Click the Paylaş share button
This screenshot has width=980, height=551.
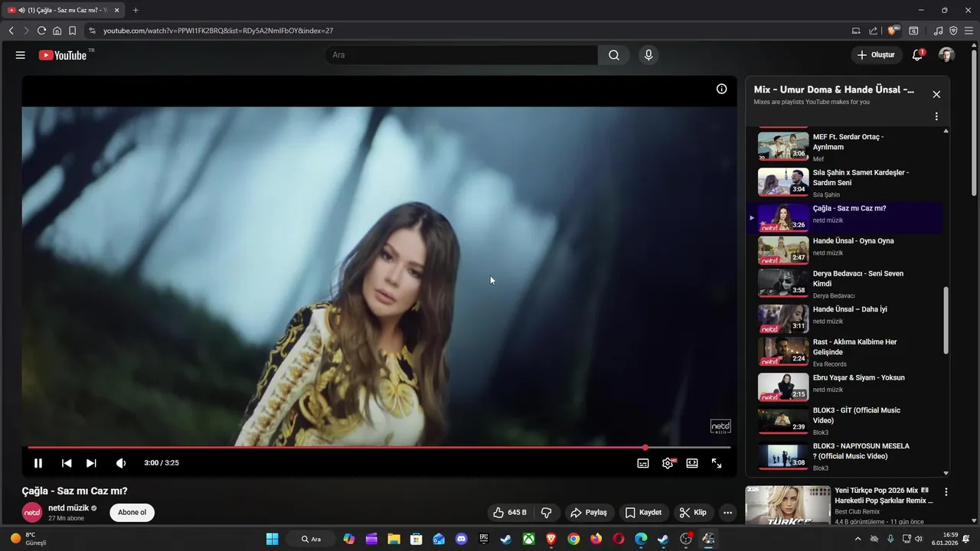(589, 512)
